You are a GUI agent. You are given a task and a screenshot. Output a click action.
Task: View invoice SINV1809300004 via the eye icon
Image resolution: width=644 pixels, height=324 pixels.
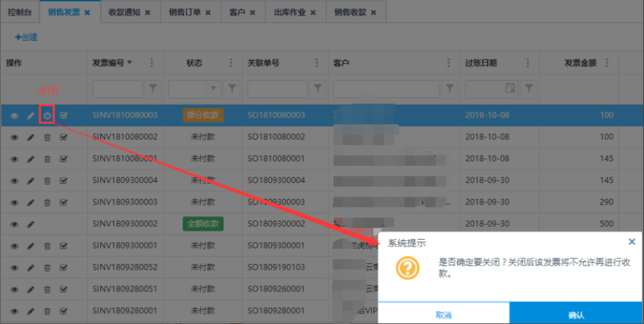click(x=14, y=180)
